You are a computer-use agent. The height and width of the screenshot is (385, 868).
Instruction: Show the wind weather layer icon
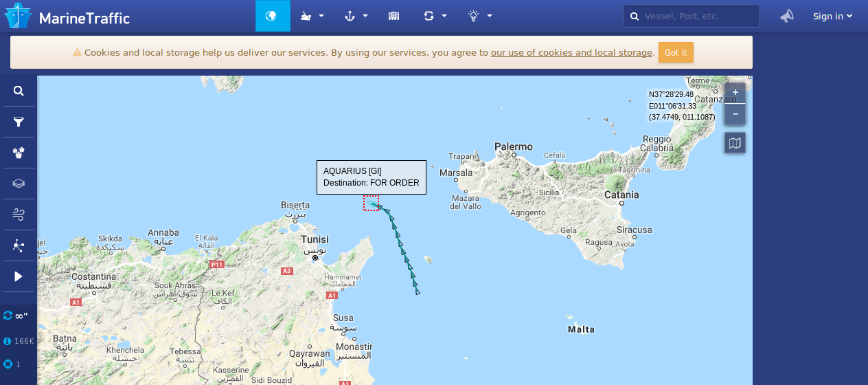point(19,214)
